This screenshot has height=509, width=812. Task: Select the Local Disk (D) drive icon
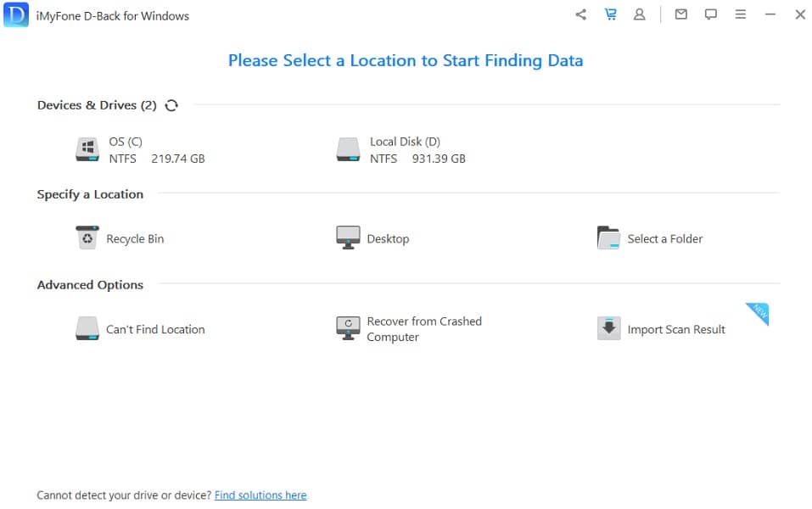(x=348, y=149)
